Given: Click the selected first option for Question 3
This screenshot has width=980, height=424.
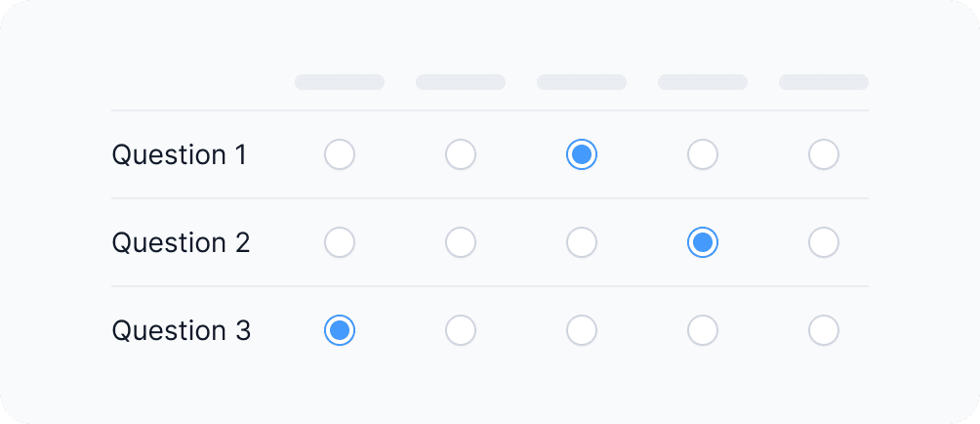Looking at the screenshot, I should (340, 330).
